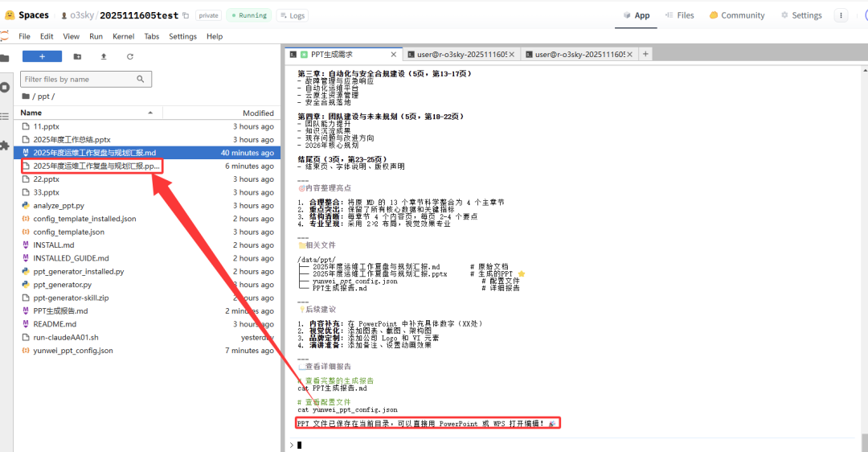Click the ppt folder in breadcrumb path
Image resolution: width=868 pixels, height=452 pixels.
43,97
